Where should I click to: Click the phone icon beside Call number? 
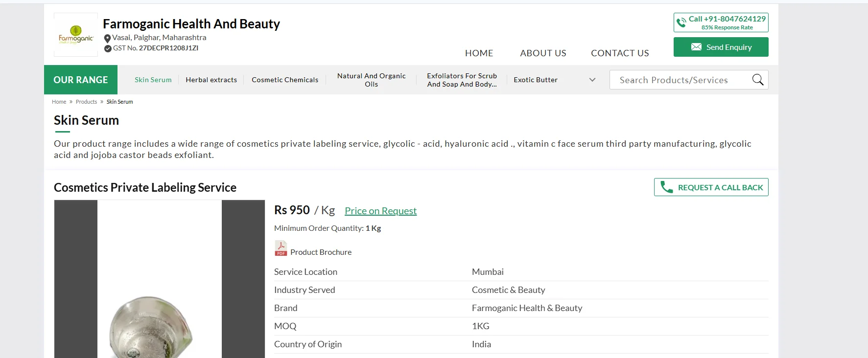coord(681,22)
